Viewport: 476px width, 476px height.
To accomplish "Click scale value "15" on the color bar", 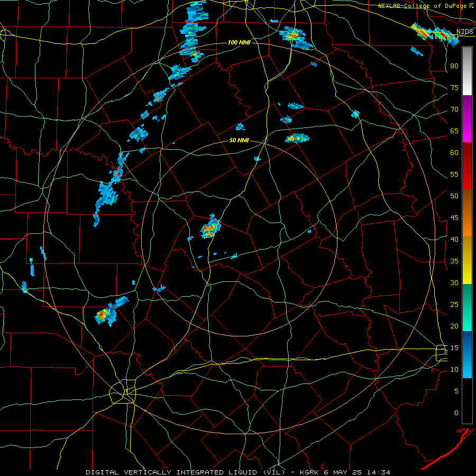I will click(x=454, y=347).
